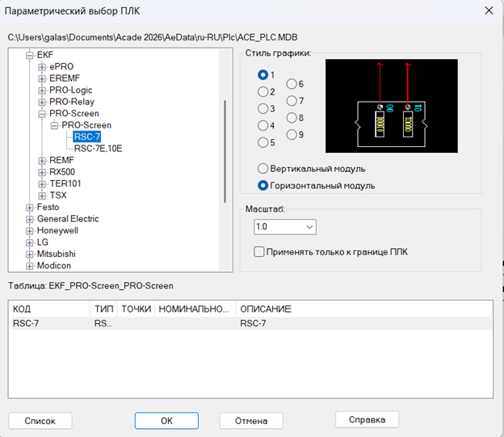Viewport: 504px width, 437px height.
Task: Select graphics style 3 radio button
Action: pyautogui.click(x=263, y=109)
